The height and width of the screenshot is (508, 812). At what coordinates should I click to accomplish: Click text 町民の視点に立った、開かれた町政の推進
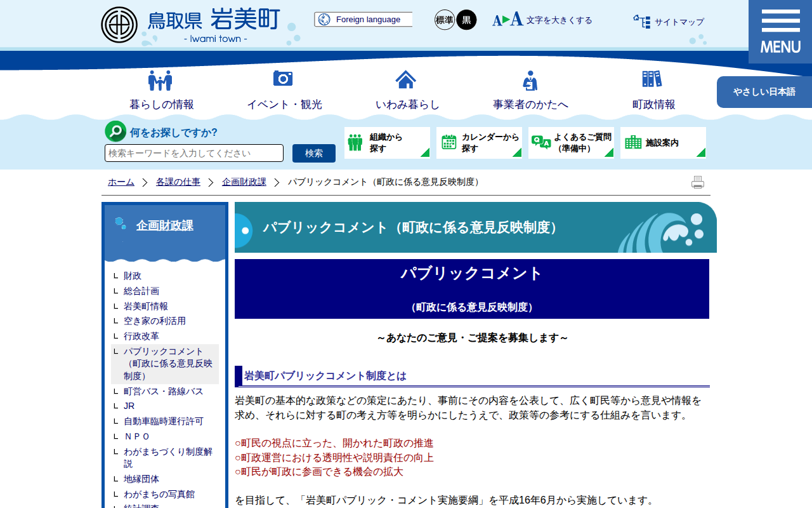[x=334, y=443]
